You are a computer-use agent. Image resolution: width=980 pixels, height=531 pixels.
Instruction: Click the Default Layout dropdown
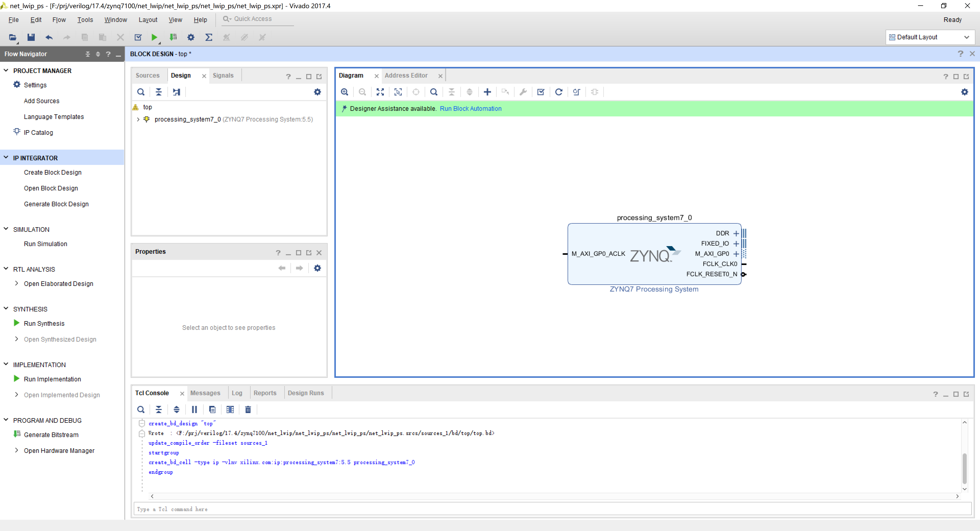pos(929,37)
